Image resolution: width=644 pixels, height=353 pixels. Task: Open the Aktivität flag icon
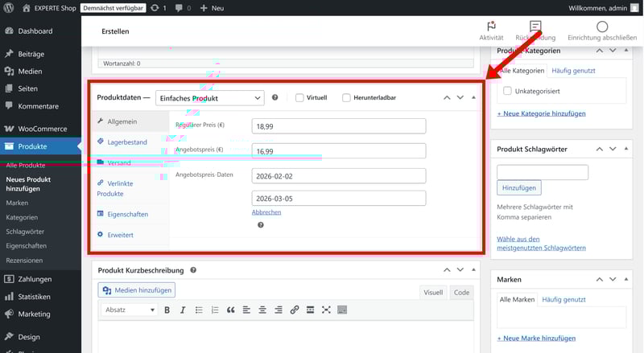[491, 27]
